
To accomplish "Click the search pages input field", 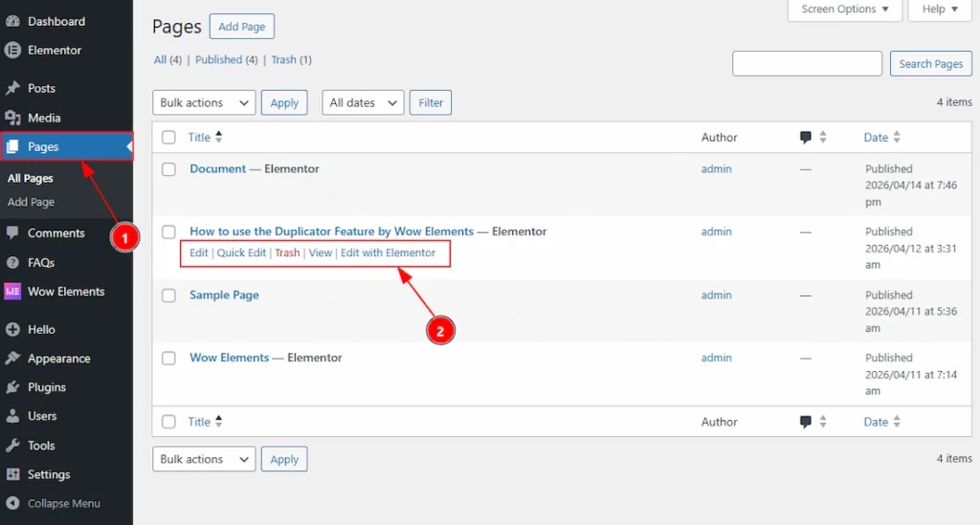I will (x=807, y=64).
